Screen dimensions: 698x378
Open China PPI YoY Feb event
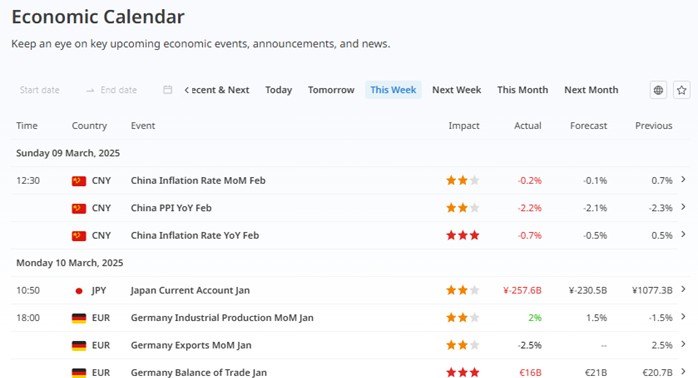click(x=171, y=208)
